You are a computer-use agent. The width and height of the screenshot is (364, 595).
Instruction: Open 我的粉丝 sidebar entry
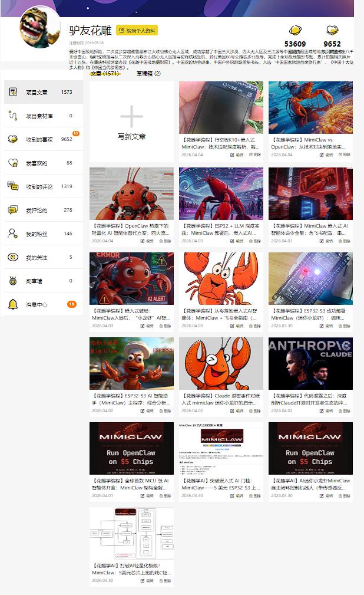pos(44,234)
